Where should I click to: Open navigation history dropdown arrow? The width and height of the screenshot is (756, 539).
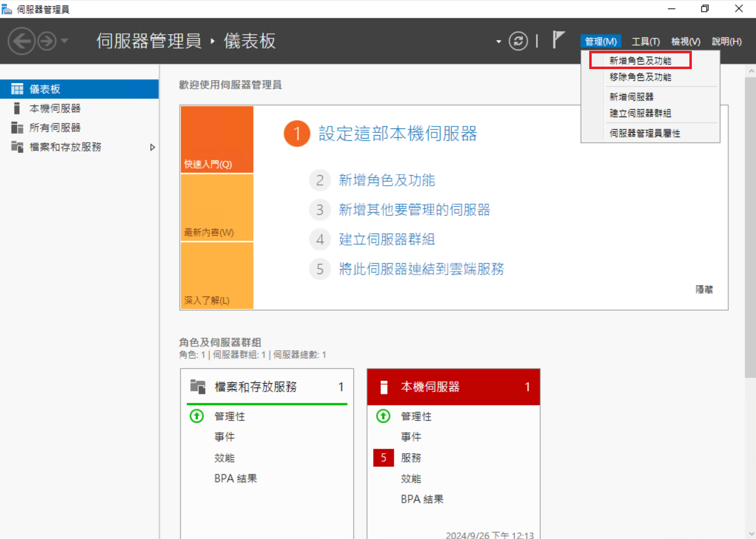(x=65, y=41)
